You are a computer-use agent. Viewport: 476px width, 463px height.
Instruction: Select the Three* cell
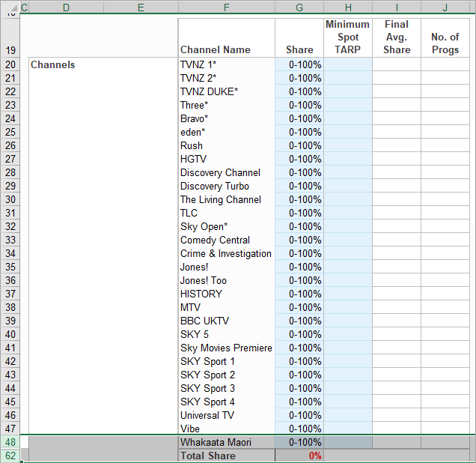(x=227, y=105)
